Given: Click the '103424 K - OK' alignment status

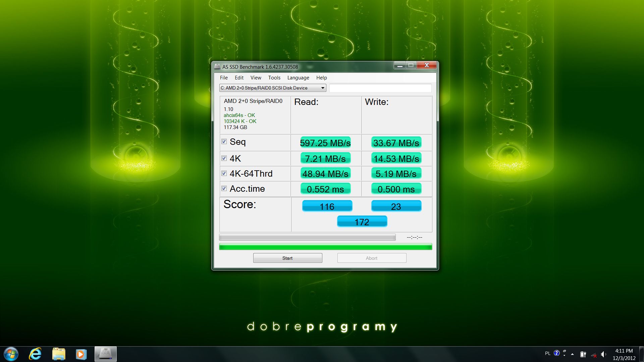Looking at the screenshot, I should point(240,121).
